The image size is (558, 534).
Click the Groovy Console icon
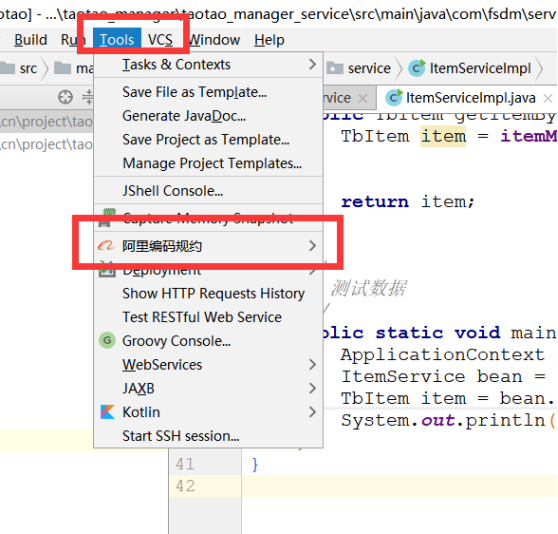107,341
